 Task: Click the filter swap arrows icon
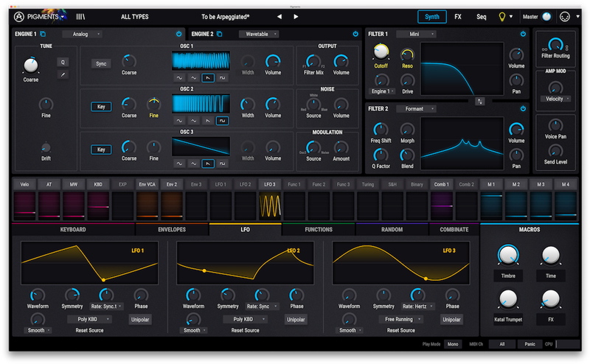[479, 101]
